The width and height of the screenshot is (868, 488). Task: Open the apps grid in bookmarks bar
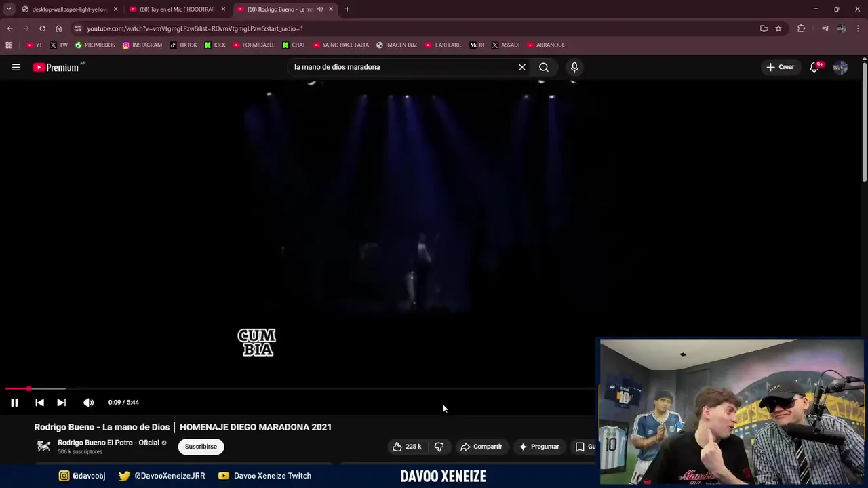pos(9,45)
